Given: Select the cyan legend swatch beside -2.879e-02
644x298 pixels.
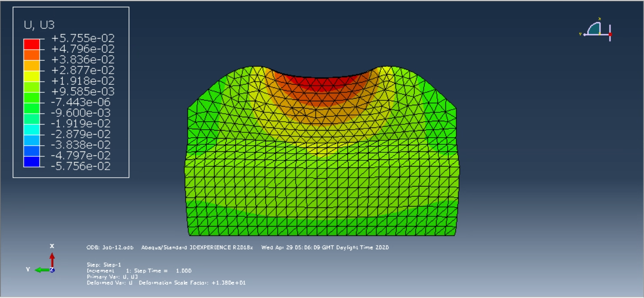Looking at the screenshot, I should 32,129.
